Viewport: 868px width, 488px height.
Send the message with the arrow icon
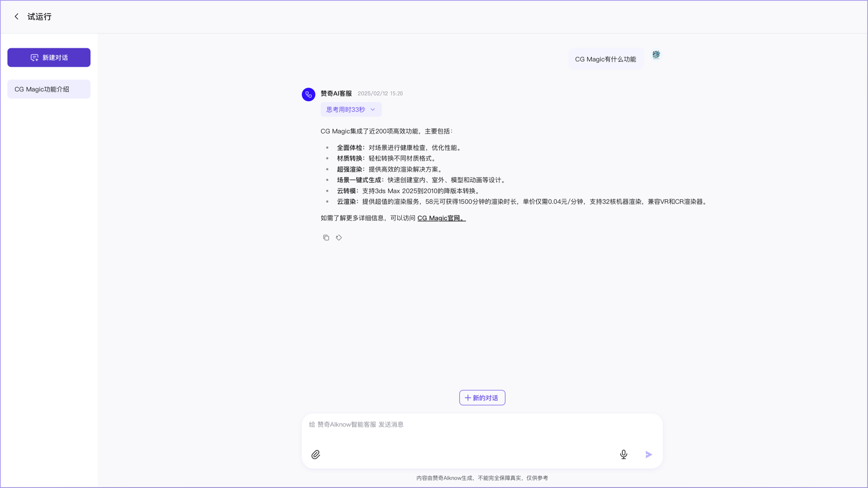coord(649,454)
